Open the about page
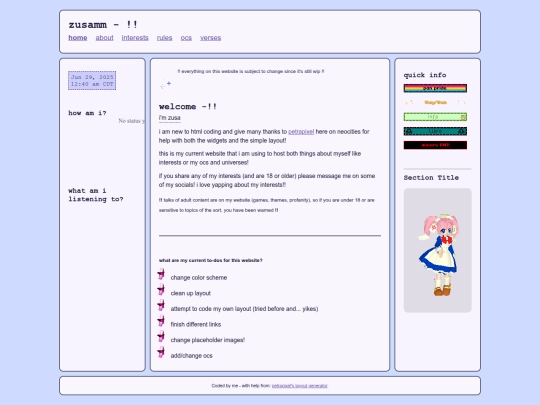 click(104, 38)
